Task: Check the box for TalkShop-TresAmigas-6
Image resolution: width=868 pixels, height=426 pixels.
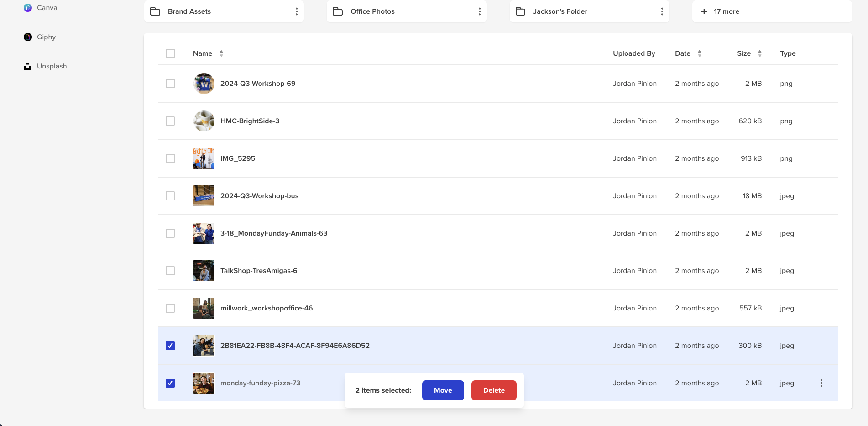Action: tap(170, 271)
